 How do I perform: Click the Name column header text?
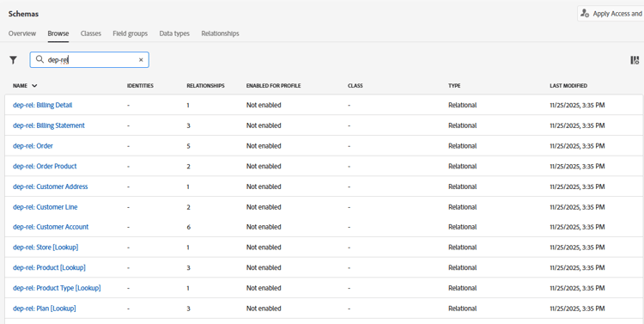pyautogui.click(x=20, y=86)
